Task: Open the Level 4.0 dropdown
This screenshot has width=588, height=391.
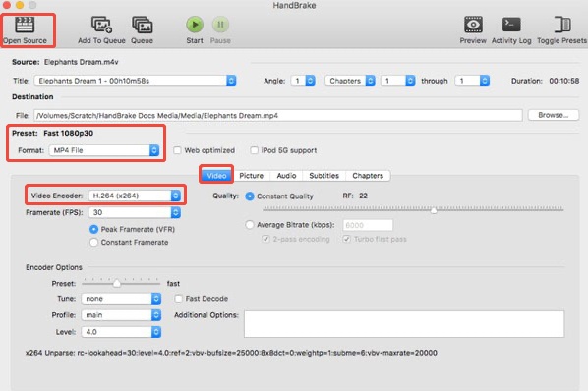Action: point(122,332)
